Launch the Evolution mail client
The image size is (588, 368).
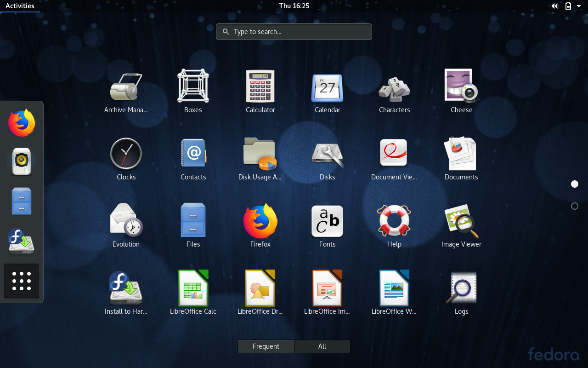[126, 221]
